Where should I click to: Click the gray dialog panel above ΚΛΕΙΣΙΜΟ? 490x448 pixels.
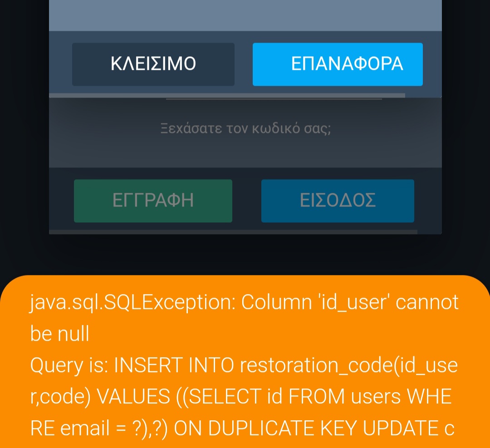click(245, 15)
